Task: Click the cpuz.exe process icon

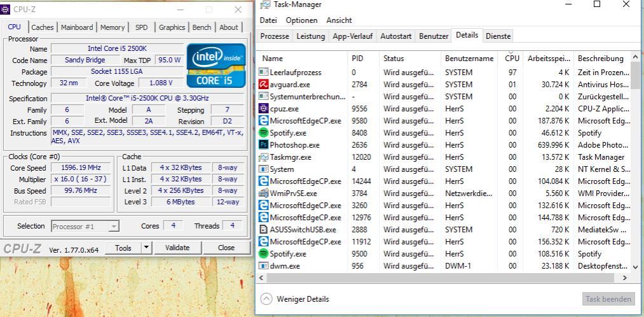Action: 263,109
